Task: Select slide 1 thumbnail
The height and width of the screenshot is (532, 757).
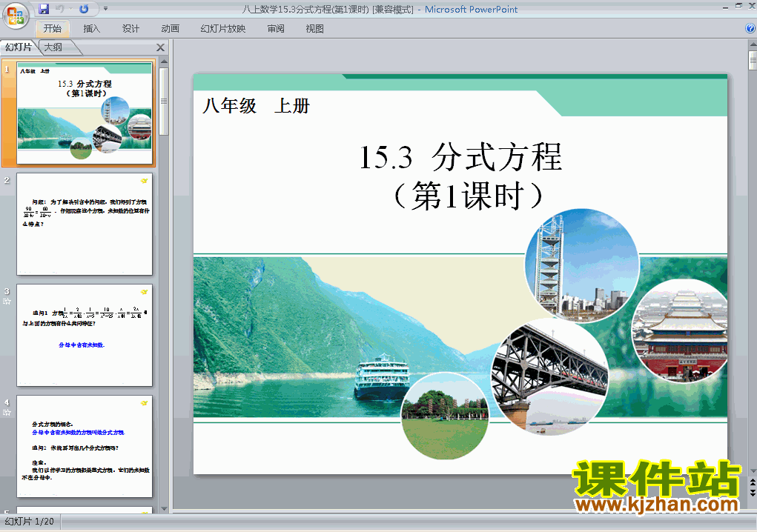Action: click(x=85, y=113)
